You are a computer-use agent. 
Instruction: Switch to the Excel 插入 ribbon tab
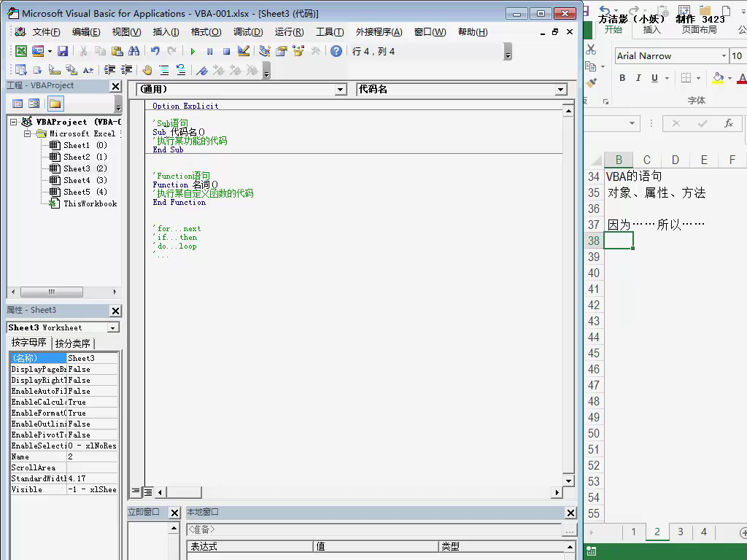pyautogui.click(x=651, y=30)
